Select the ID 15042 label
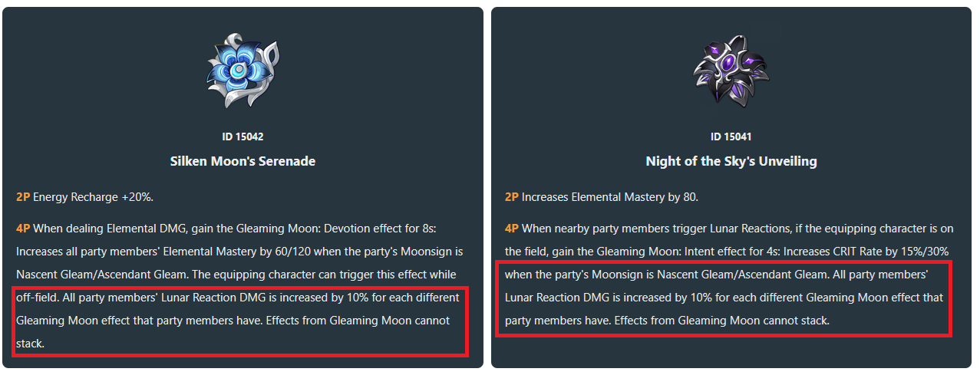The height and width of the screenshot is (385, 980). (243, 137)
